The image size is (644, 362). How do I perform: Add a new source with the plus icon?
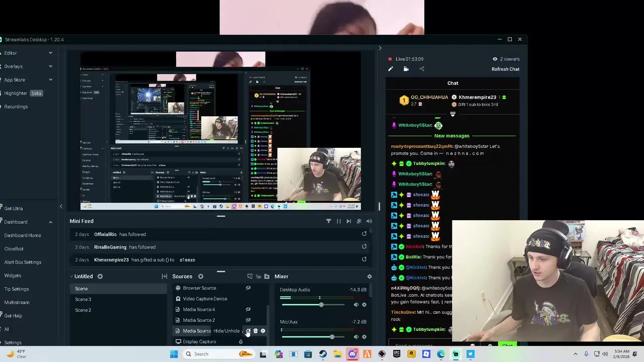[x=201, y=277]
